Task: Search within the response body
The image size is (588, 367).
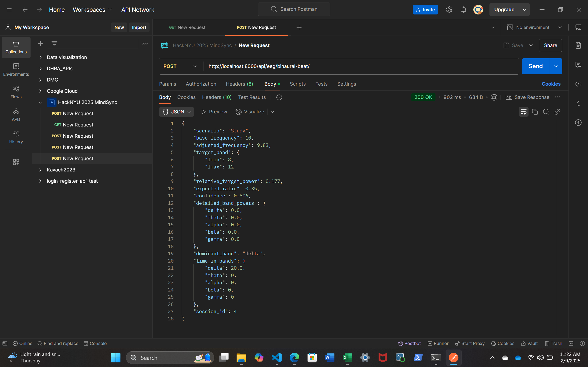Action: click(546, 112)
